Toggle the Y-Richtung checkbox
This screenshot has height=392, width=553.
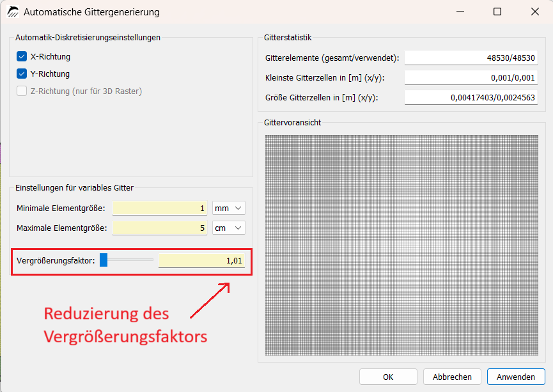pyautogui.click(x=22, y=74)
